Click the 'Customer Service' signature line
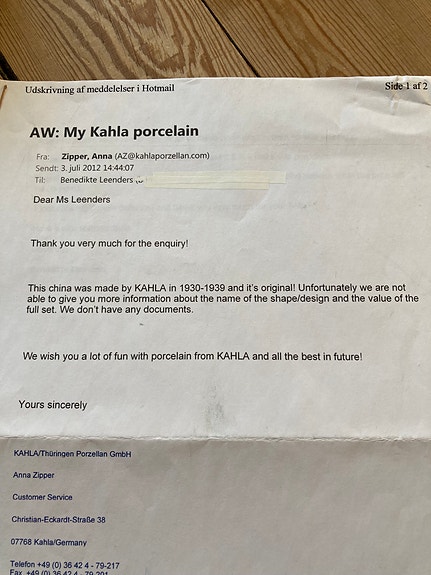Viewport: 431px width, 575px height. 42,497
